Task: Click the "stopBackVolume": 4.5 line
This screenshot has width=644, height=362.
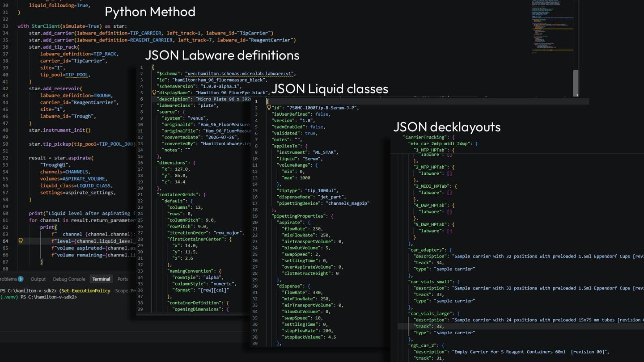Action: click(309, 337)
